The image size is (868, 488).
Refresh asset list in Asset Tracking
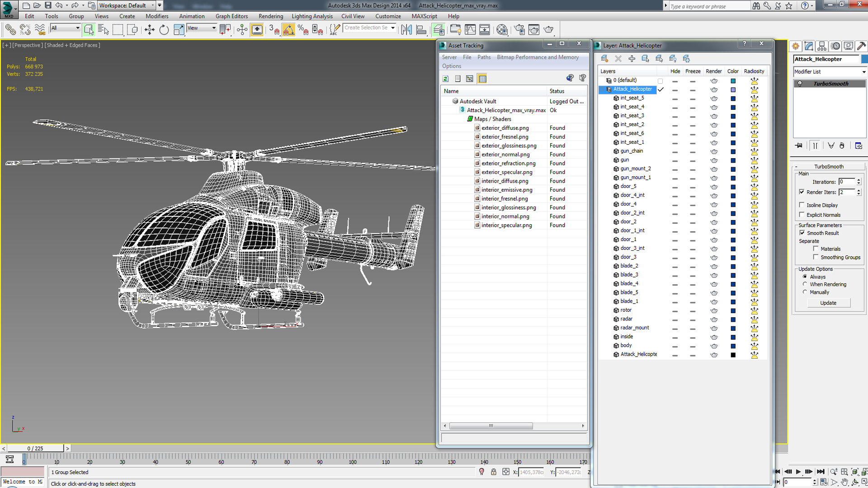pos(446,79)
